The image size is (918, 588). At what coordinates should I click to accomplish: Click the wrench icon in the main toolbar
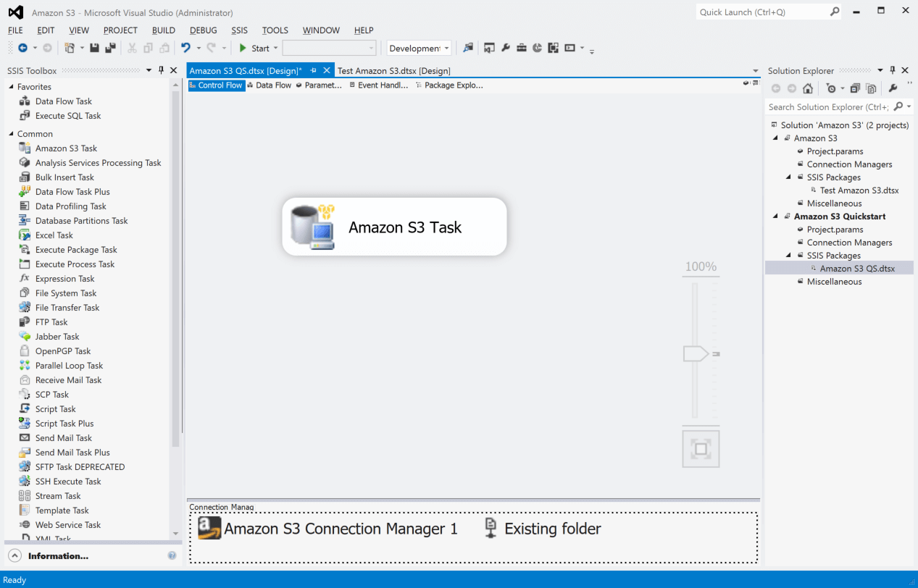[506, 48]
